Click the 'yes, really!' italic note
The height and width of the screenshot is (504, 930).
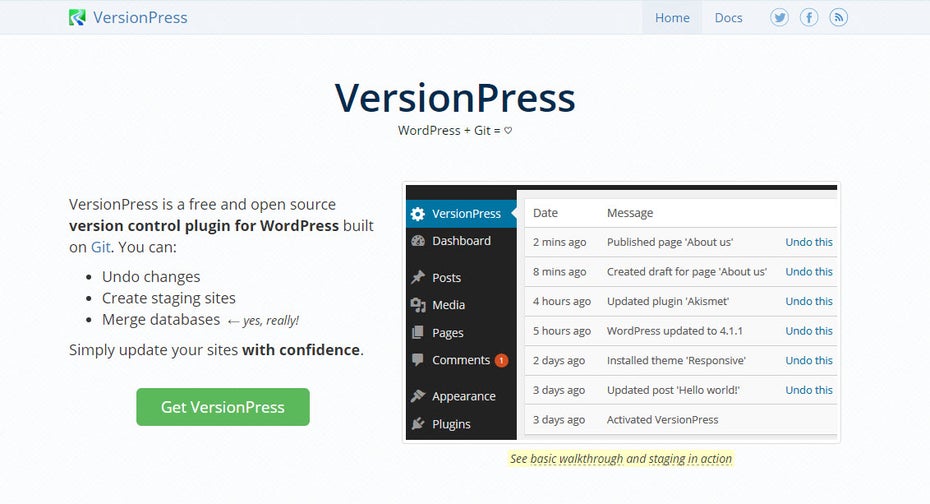pyautogui.click(x=270, y=321)
